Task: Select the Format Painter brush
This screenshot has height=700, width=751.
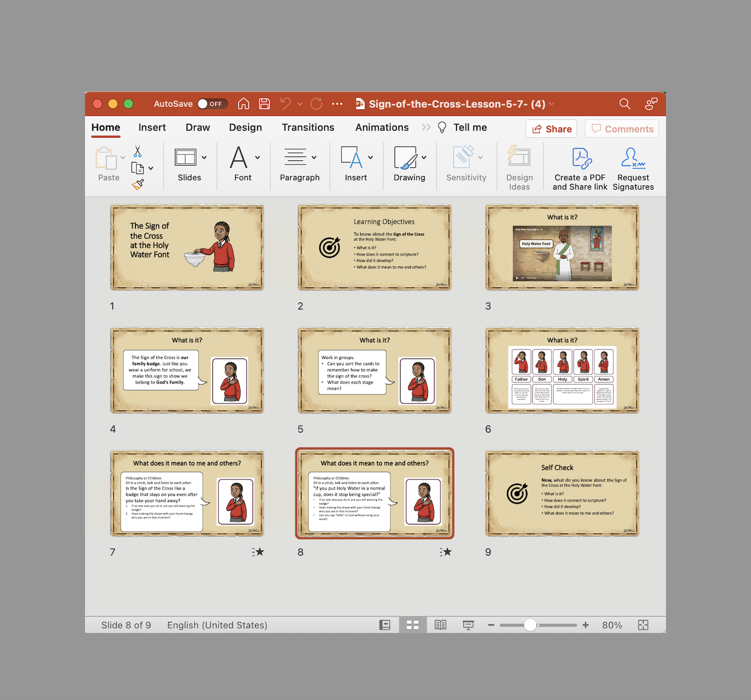Action: tap(138, 184)
